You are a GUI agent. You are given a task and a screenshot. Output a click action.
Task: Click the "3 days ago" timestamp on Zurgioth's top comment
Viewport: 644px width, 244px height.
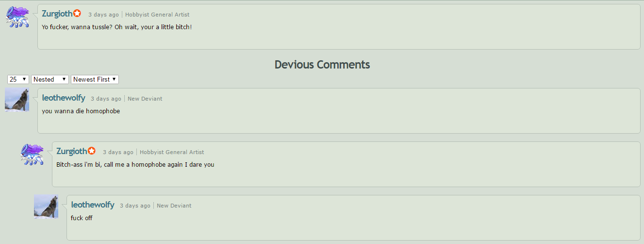(103, 15)
